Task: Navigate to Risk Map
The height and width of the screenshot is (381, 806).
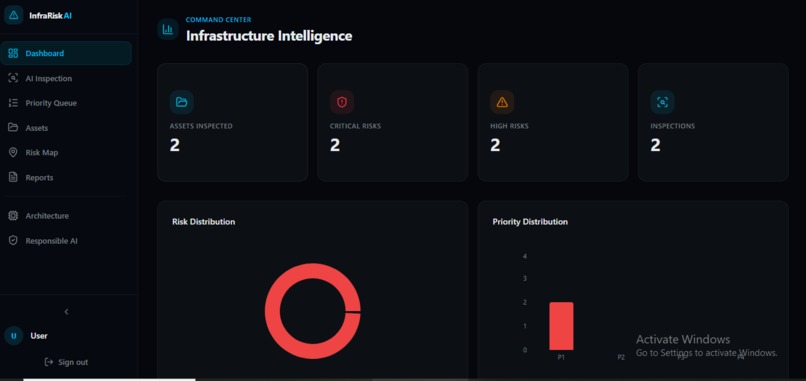Action: click(66, 153)
